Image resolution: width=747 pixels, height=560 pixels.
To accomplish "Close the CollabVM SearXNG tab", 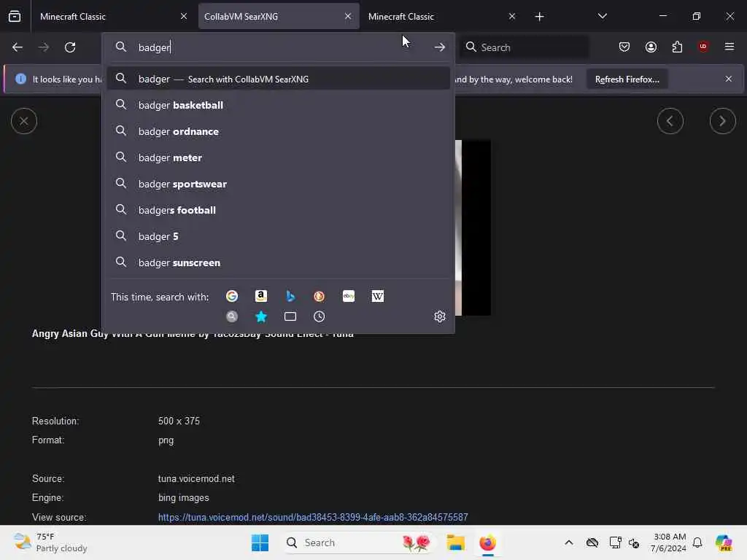I will coord(348,16).
